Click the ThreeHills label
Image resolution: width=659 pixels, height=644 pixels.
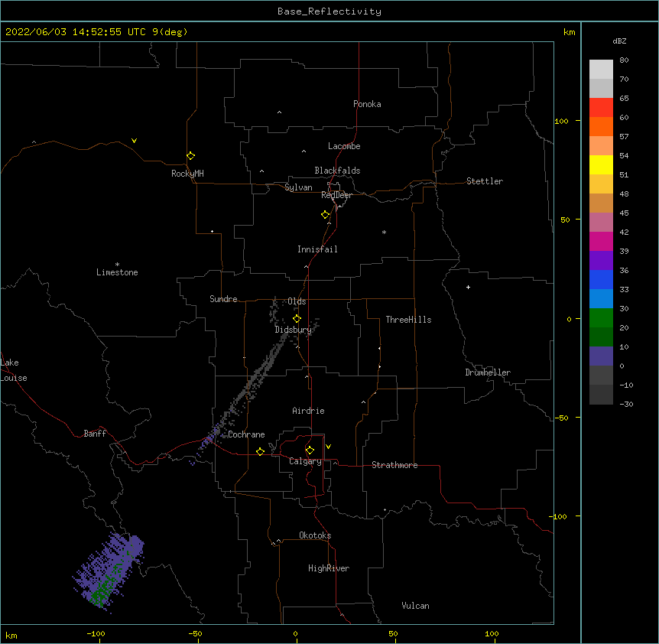coord(408,320)
